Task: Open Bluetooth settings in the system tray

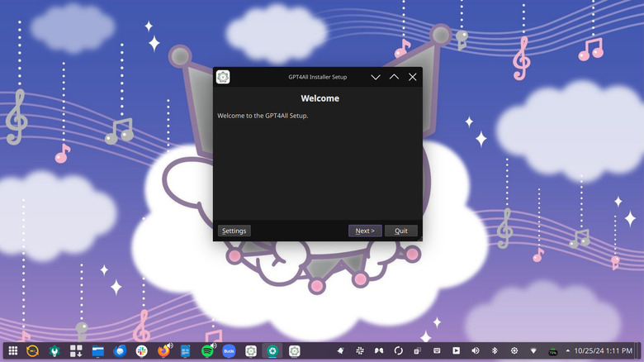Action: click(495, 351)
